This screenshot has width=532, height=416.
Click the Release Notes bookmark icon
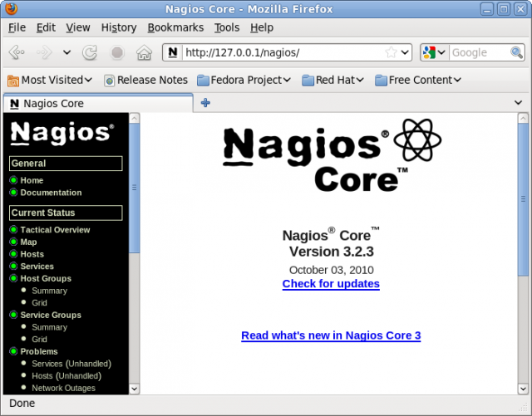click(109, 81)
